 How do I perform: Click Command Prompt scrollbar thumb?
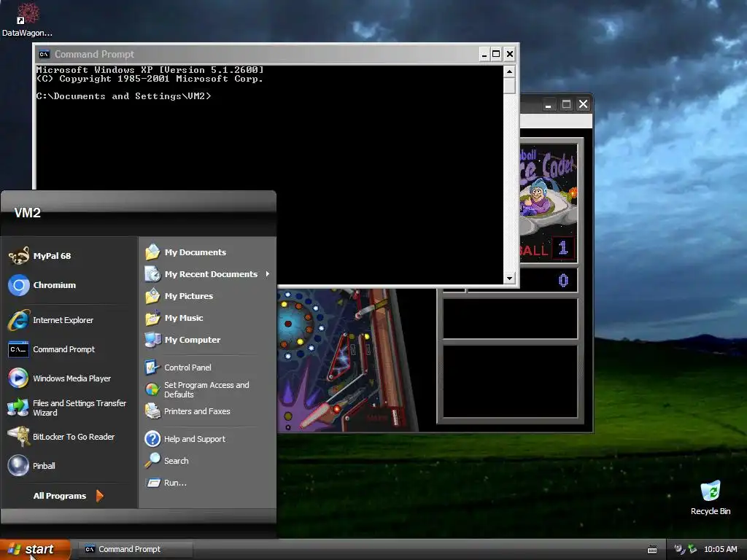point(509,86)
